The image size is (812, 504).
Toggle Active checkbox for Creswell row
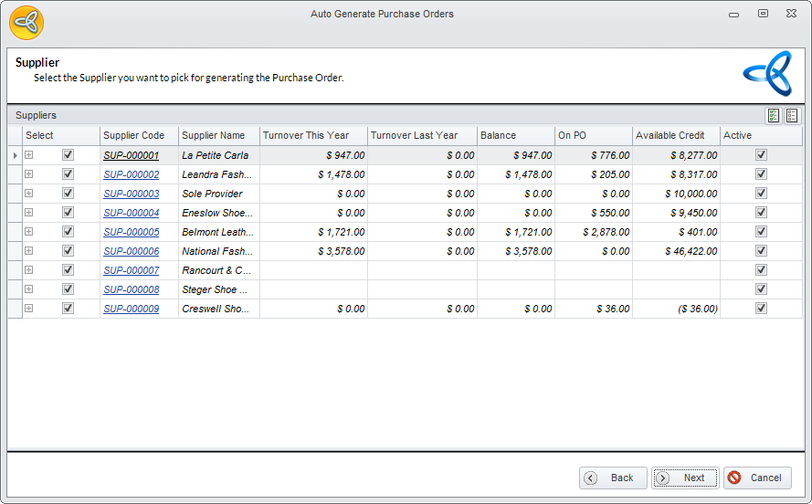(761, 309)
